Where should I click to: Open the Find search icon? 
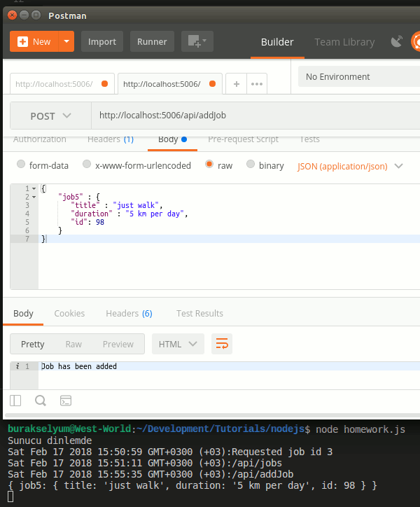(x=41, y=401)
